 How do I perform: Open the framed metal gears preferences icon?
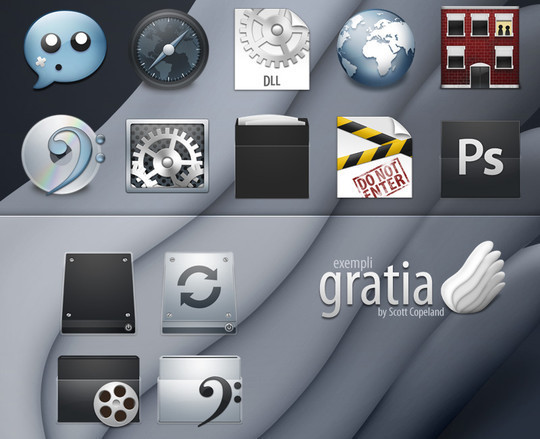(x=167, y=156)
